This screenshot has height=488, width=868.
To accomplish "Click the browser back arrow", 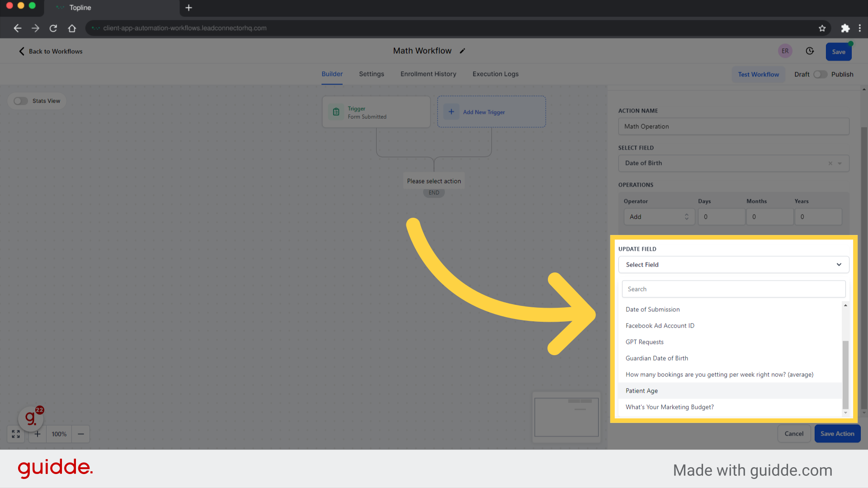I will [x=17, y=28].
